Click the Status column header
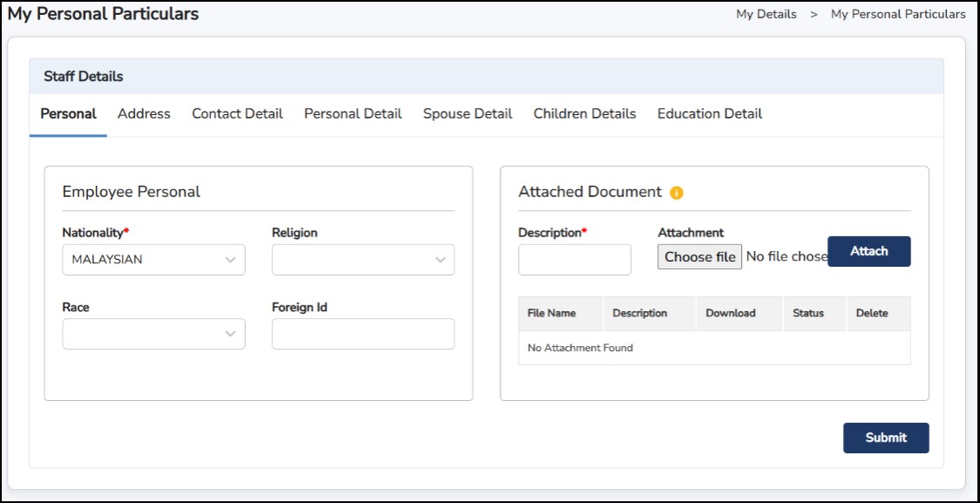 tap(807, 314)
